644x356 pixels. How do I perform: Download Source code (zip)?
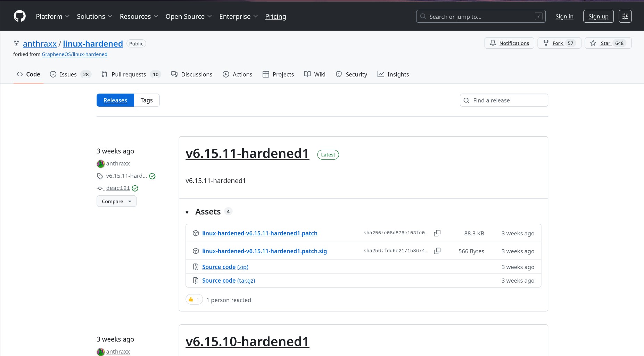(225, 267)
